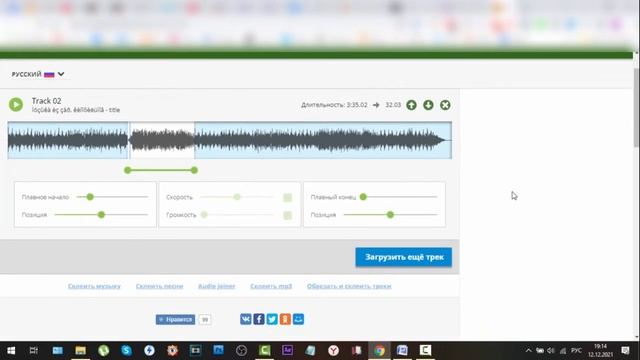Play Track 02 with the green play button
Image resolution: width=640 pixels, height=360 pixels.
coord(16,105)
